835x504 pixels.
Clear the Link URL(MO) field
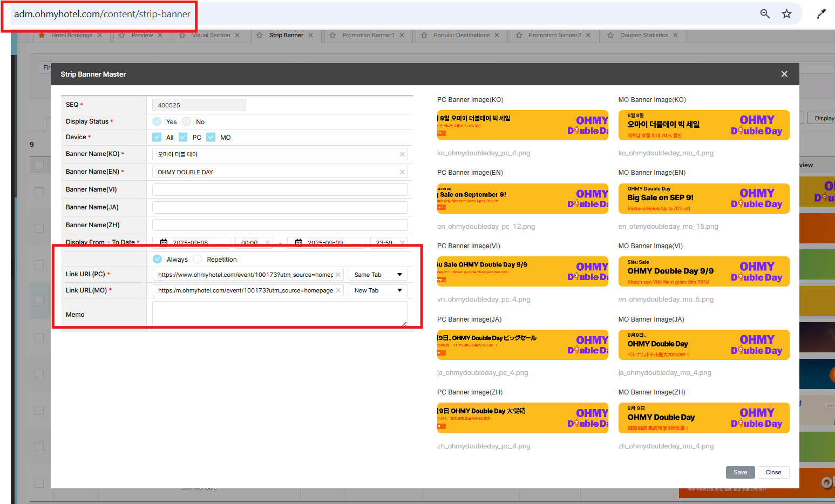338,290
